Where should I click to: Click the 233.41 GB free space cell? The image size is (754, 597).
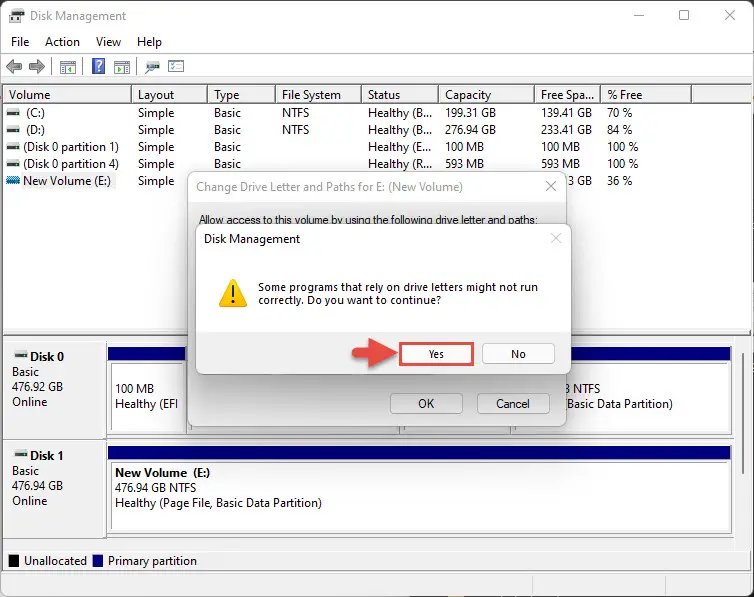pos(566,130)
